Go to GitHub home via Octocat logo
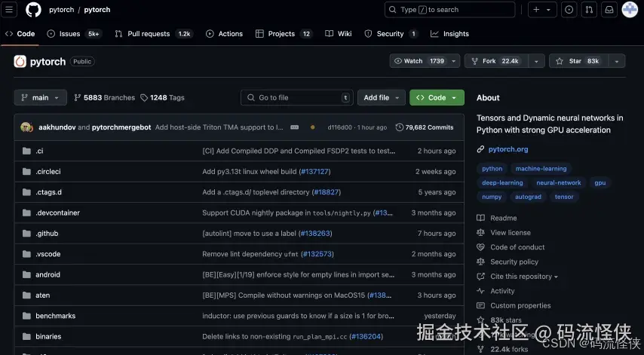This screenshot has width=644, height=355. (x=34, y=10)
